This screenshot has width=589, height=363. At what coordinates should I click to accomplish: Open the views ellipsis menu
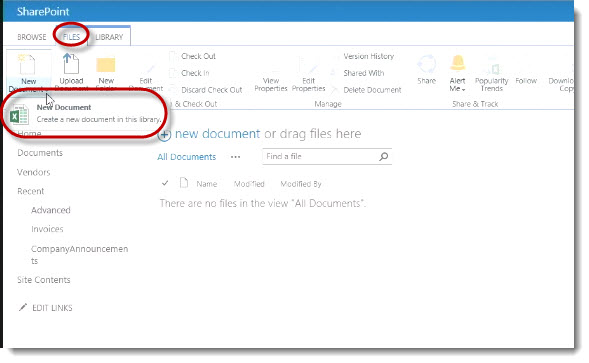pyautogui.click(x=236, y=157)
